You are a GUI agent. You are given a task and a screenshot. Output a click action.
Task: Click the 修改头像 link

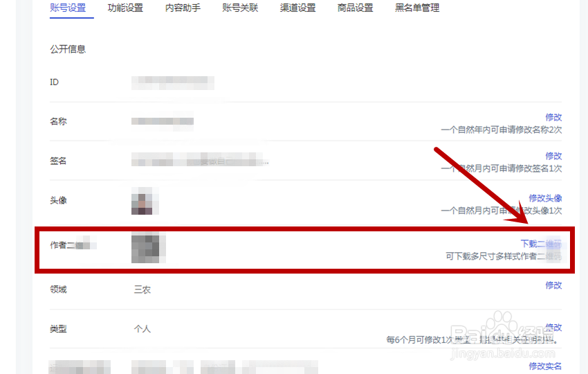[x=545, y=198]
